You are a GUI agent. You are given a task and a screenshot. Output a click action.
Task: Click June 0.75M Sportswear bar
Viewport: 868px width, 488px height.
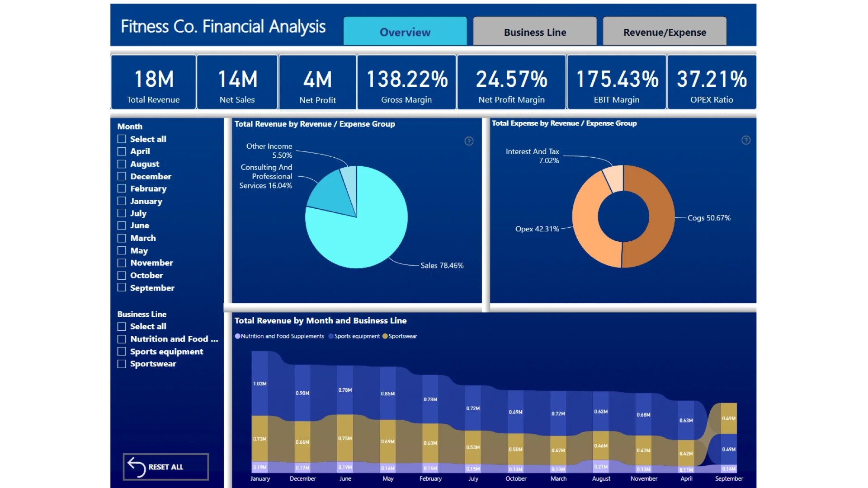point(345,438)
